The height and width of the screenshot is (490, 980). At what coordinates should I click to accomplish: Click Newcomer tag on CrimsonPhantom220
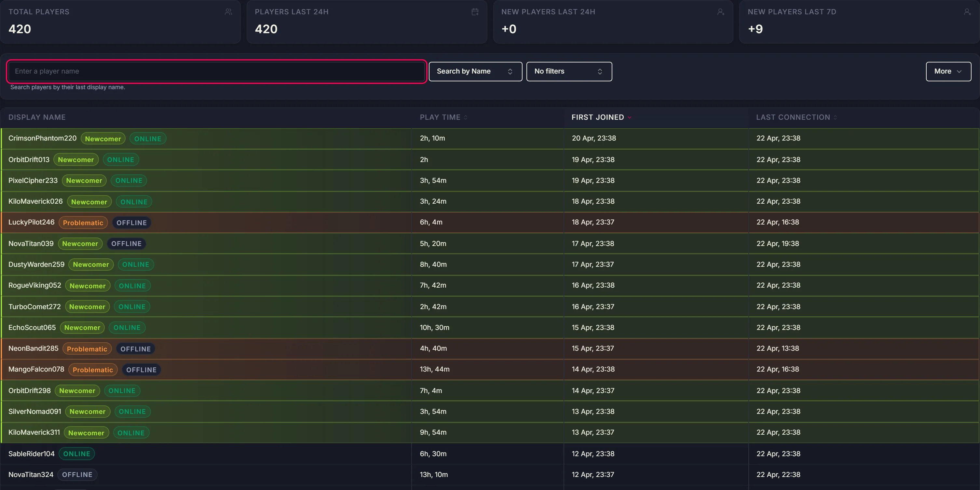point(103,139)
